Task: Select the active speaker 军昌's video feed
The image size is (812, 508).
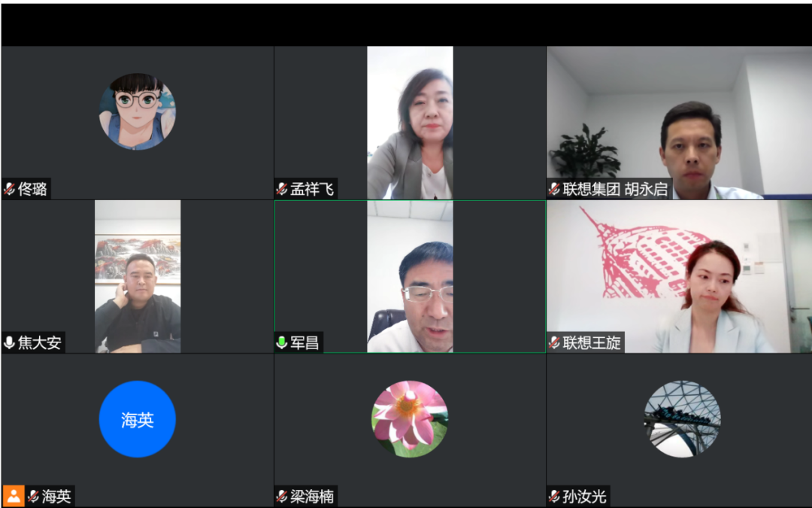Action: [411, 277]
